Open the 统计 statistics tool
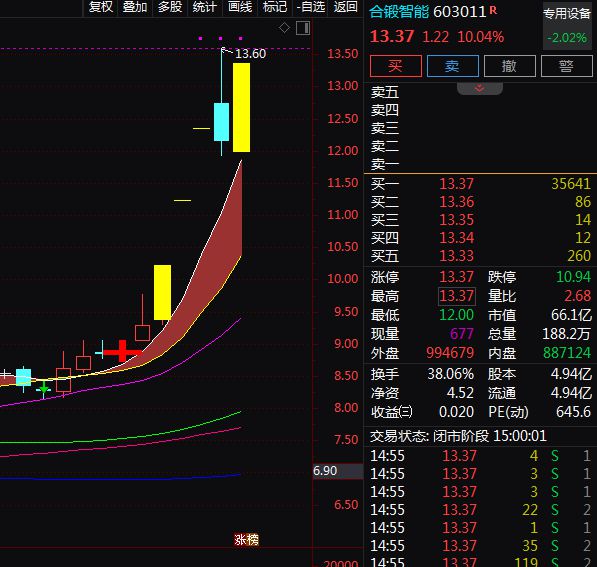 point(205,7)
